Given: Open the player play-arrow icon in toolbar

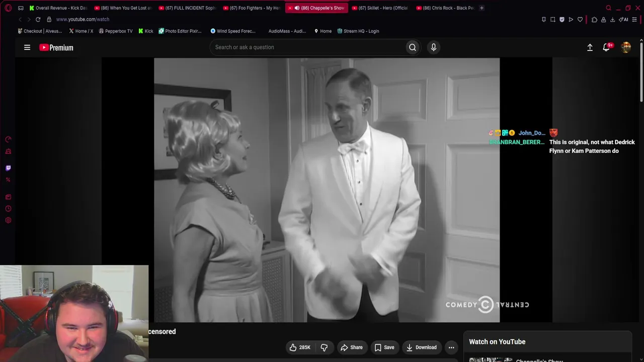Looking at the screenshot, I should coord(571,20).
